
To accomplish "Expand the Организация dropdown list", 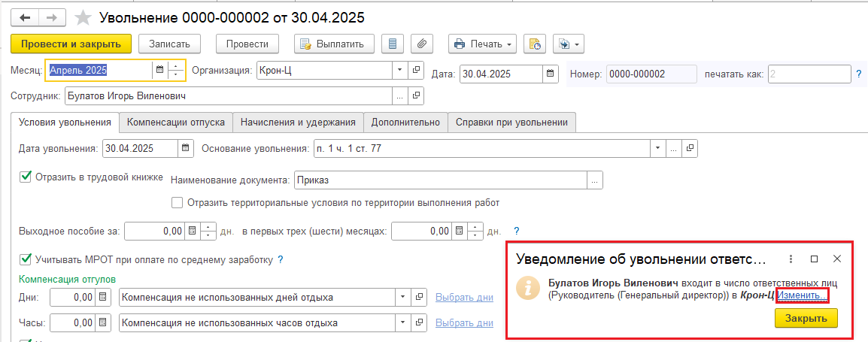I will [400, 71].
